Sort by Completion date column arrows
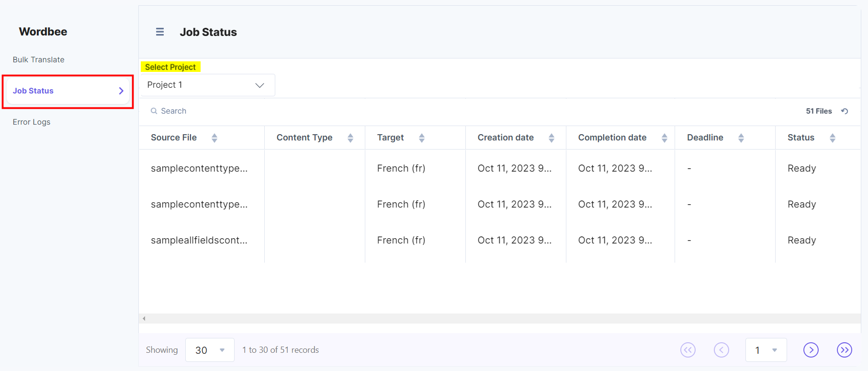The width and height of the screenshot is (868, 371). coord(665,138)
